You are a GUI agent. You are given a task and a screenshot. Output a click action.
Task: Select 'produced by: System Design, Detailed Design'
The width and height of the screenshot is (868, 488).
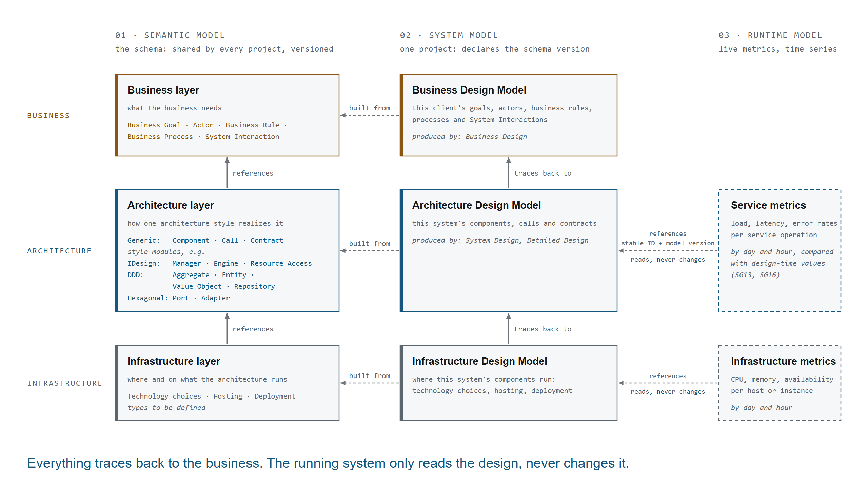tap(500, 240)
